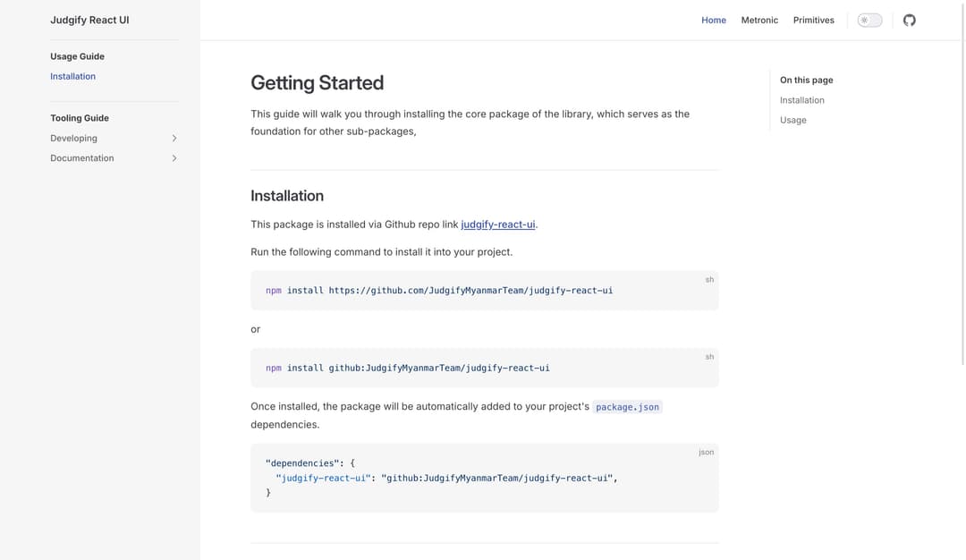The height and width of the screenshot is (560, 966).
Task: Click the npm install github:JudgifyMyanmarTeam command text
Action: tap(408, 369)
